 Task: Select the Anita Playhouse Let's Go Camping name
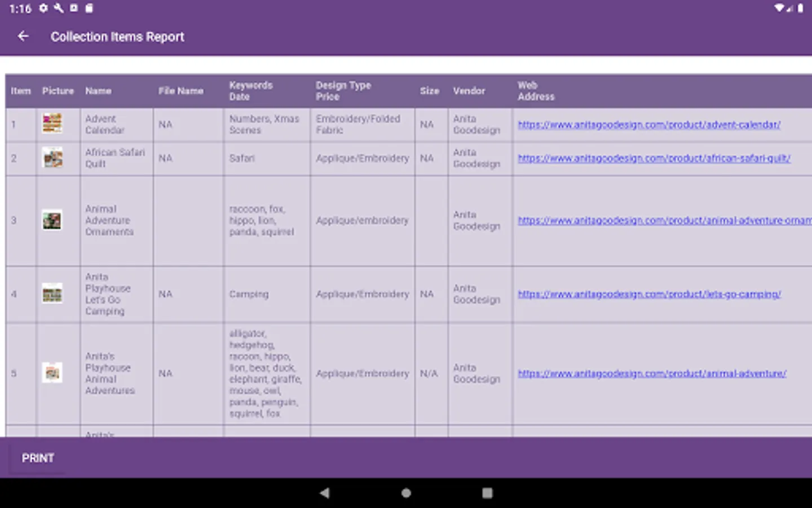point(117,294)
